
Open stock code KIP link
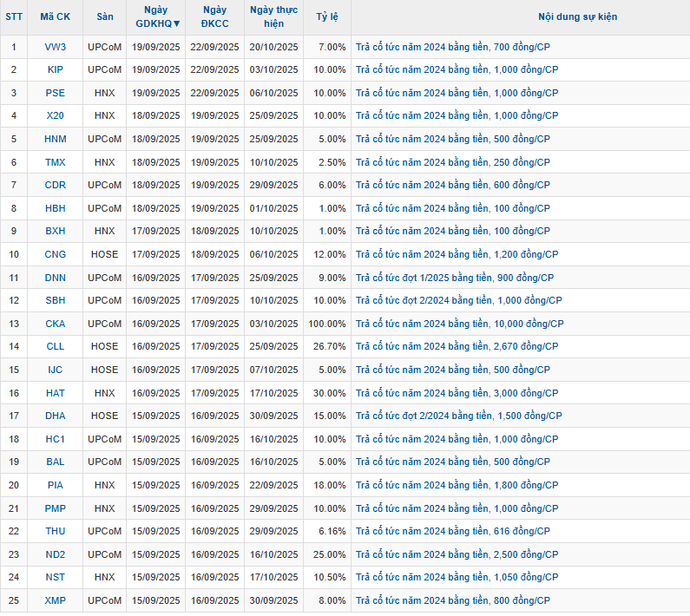pos(56,69)
